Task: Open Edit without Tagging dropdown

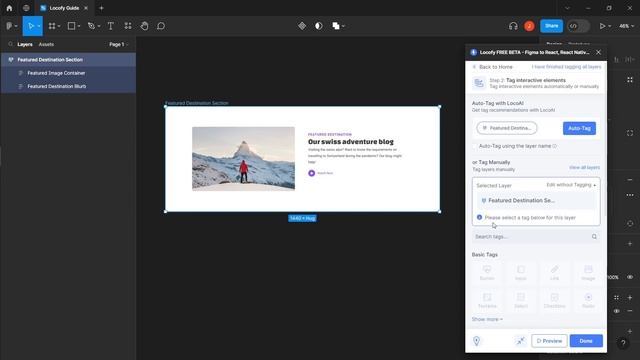Action: tap(571, 185)
